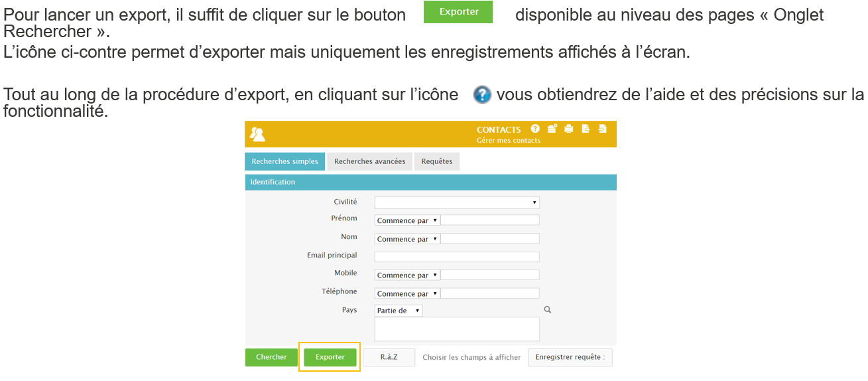Click the printer icon in Contacts header
The image size is (868, 381).
568,129
